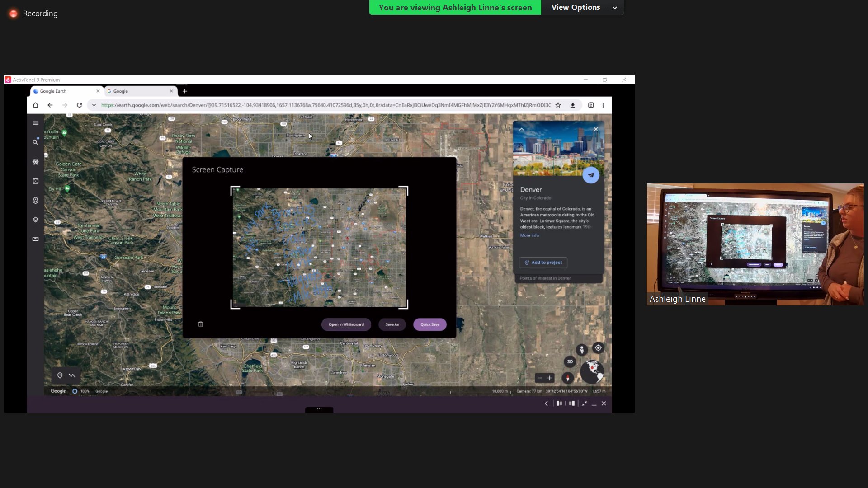Launch the Voyager ship's wheel icon
Image resolution: width=868 pixels, height=488 pixels.
click(x=35, y=162)
